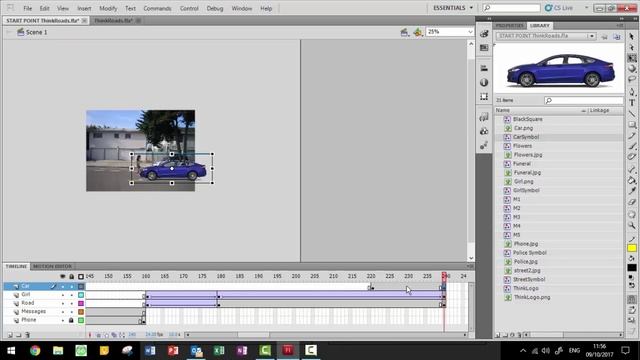
Task: Select the Eyedropper tool
Action: pyautogui.click(x=632, y=191)
